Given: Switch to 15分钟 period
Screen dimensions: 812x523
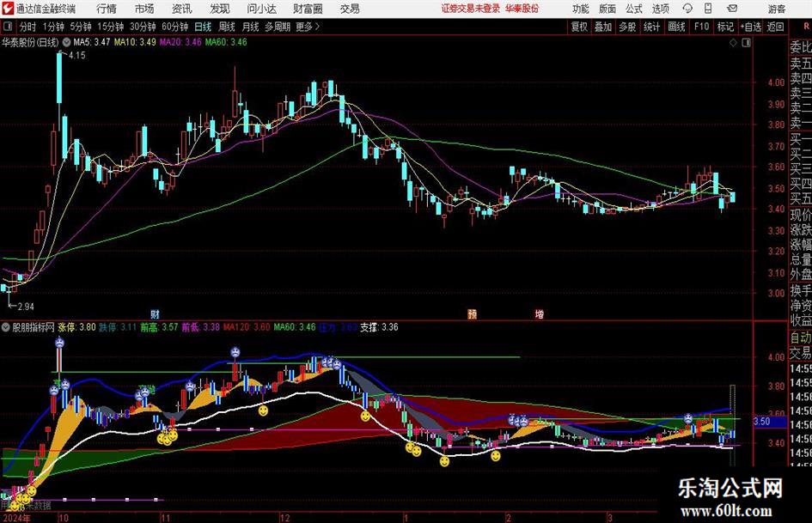Looking at the screenshot, I should click(x=110, y=27).
